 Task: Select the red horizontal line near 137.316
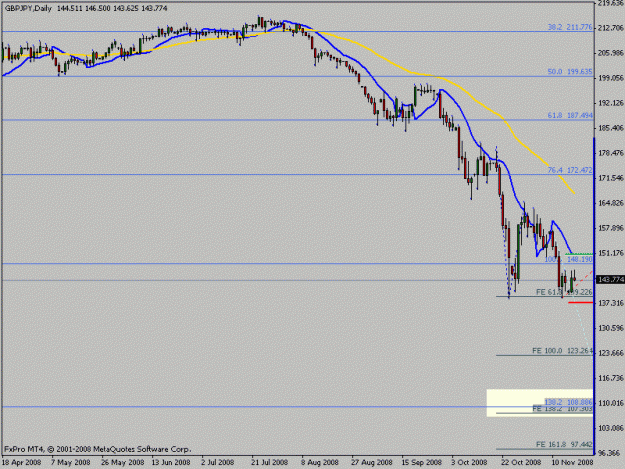click(x=580, y=302)
